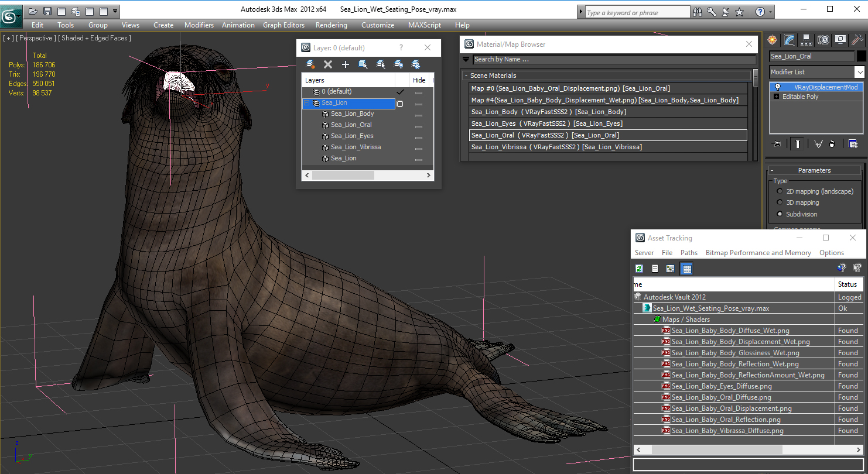The width and height of the screenshot is (868, 474).
Task: Collapse the Scene Materials group
Action: click(x=466, y=75)
